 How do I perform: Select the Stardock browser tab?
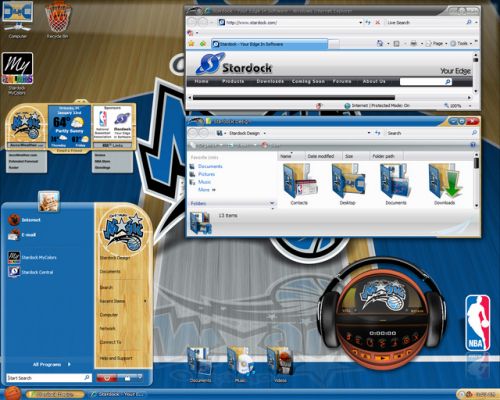coord(269,44)
